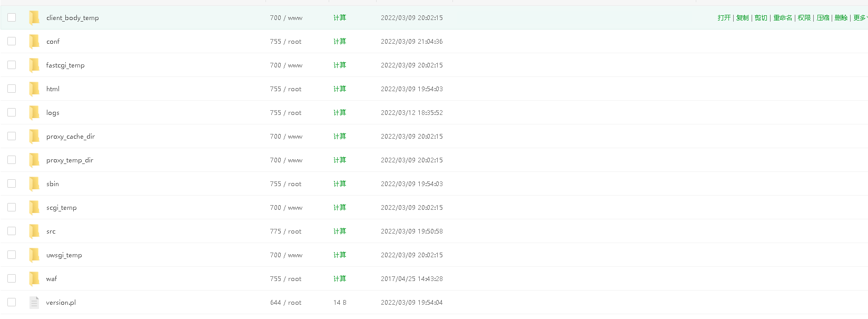868x319 pixels.
Task: Select the uwsgi_temp folder icon
Action: (x=34, y=255)
